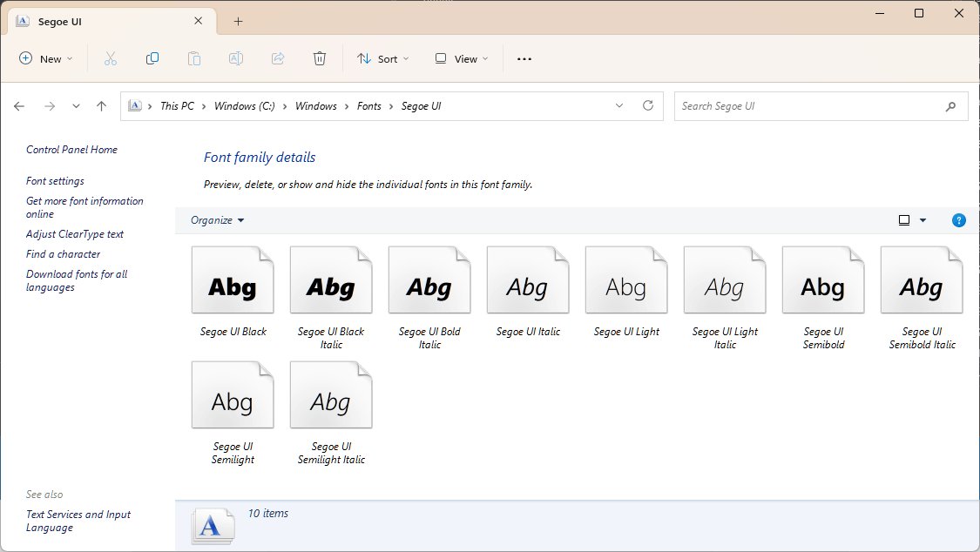Click Windows (C:) breadcrumb
Viewport: 980px width, 552px height.
[x=245, y=106]
